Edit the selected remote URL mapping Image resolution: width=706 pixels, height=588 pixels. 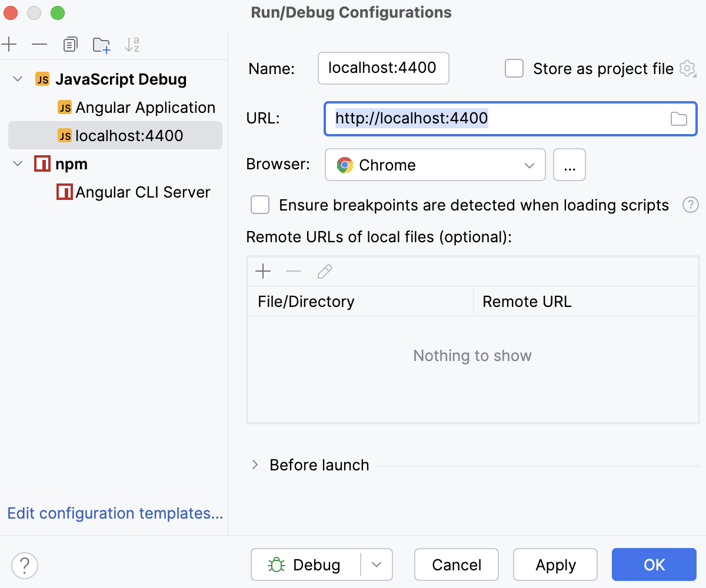324,271
